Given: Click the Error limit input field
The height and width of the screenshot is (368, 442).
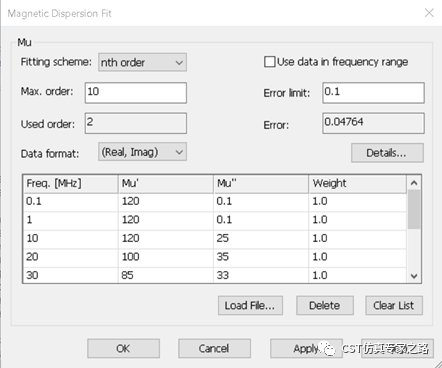Looking at the screenshot, I should coord(373,93).
